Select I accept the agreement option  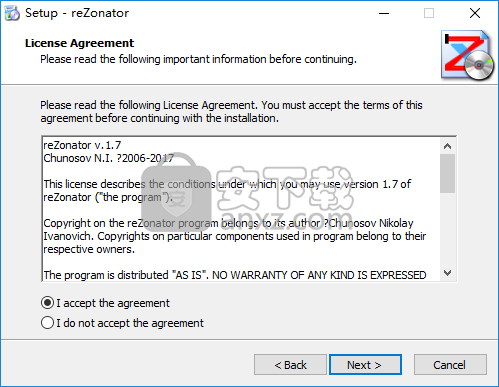click(105, 303)
